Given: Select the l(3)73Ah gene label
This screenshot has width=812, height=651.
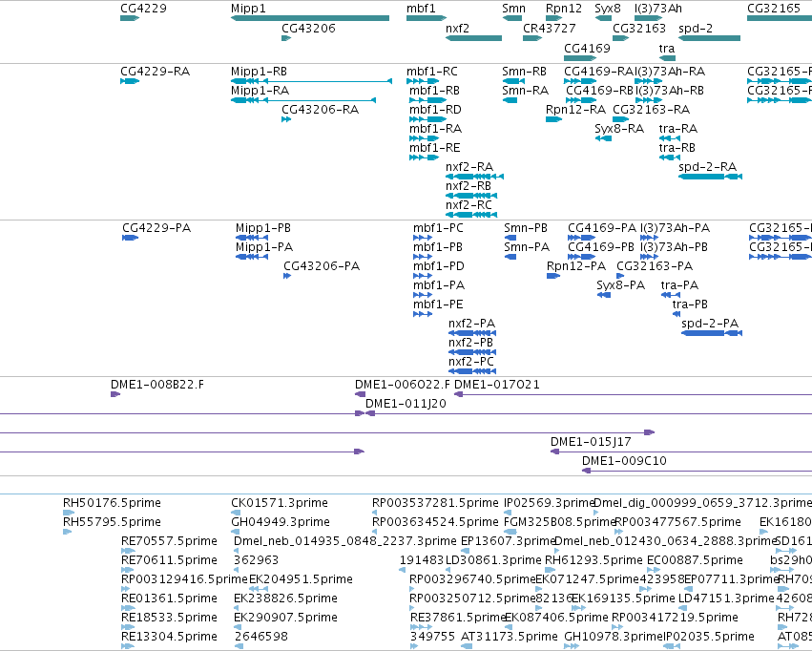Looking at the screenshot, I should click(658, 9).
